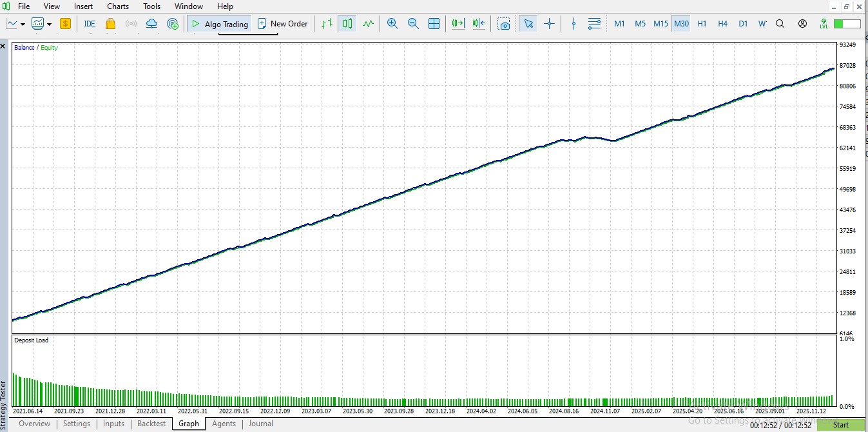Image resolution: width=868 pixels, height=432 pixels.
Task: Select the H4 timeframe
Action: (x=722, y=24)
